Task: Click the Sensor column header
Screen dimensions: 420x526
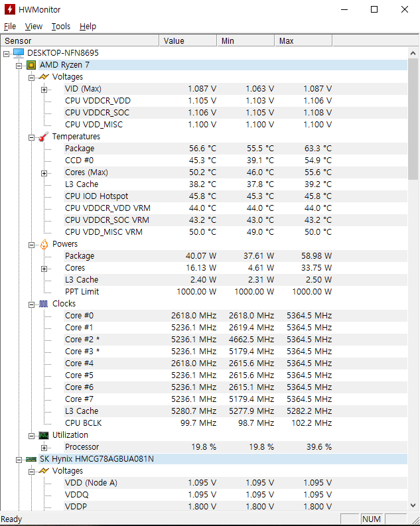Action: pos(80,40)
